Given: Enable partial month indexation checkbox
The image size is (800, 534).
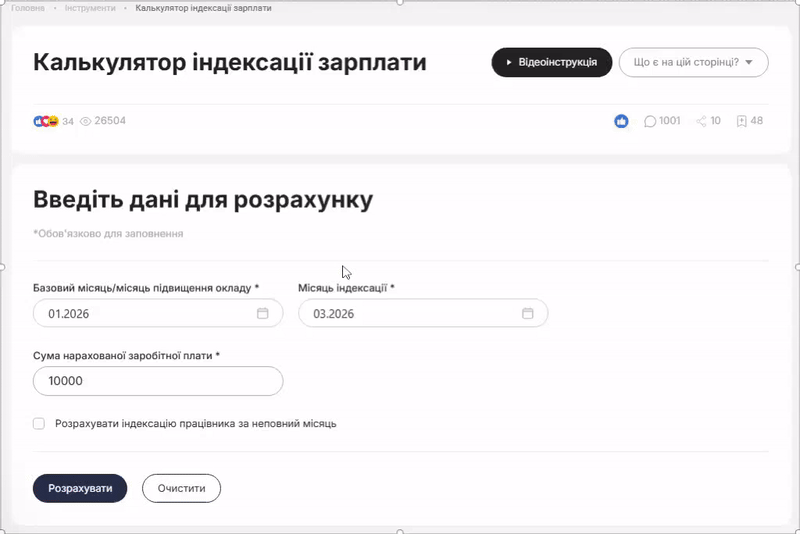Looking at the screenshot, I should pyautogui.click(x=39, y=423).
